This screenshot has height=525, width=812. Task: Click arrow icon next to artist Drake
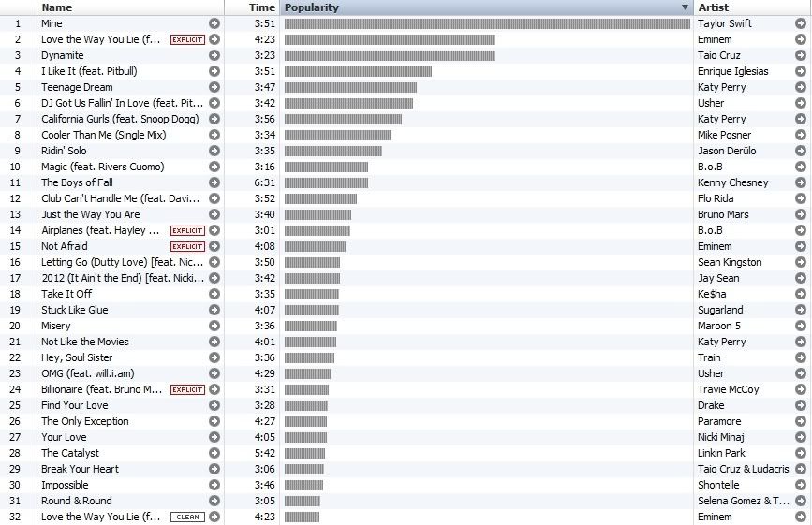tap(799, 405)
